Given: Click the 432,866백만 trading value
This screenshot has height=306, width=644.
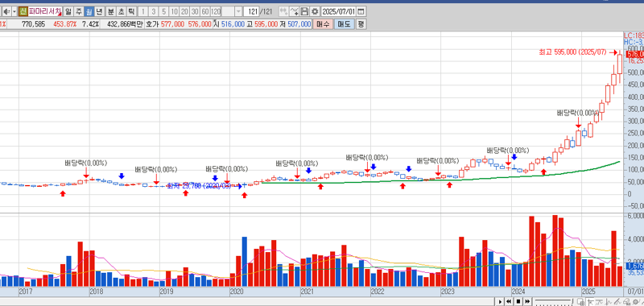Looking at the screenshot, I should pos(125,24).
